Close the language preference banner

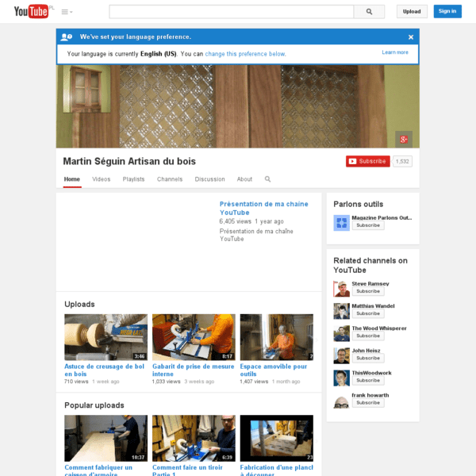pyautogui.click(x=411, y=36)
